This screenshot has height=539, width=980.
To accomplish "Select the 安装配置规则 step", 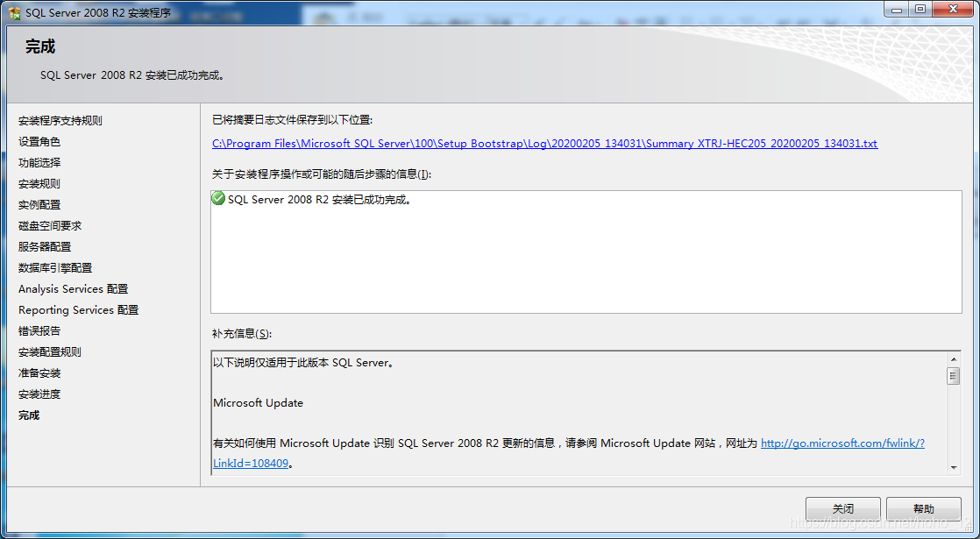I will pyautogui.click(x=50, y=351).
